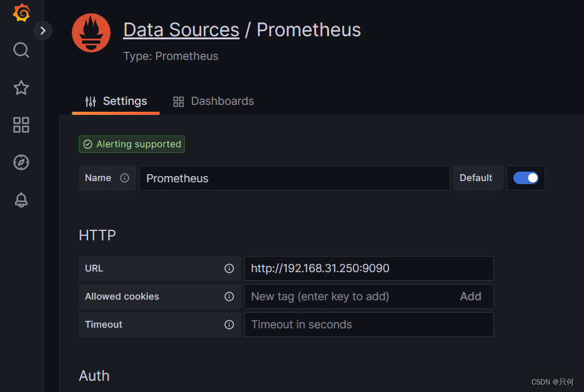Viewport: 584px width, 392px height.
Task: Click info icon next to Name
Action: [124, 178]
